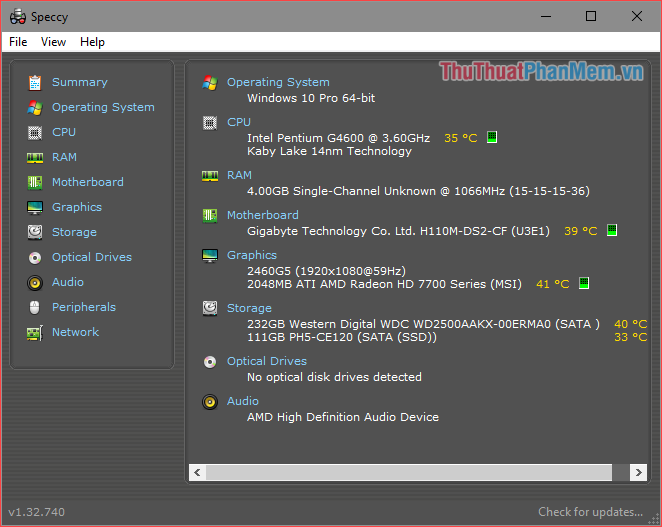The image size is (662, 527).
Task: Click the Check for updates link
Action: [x=590, y=512]
